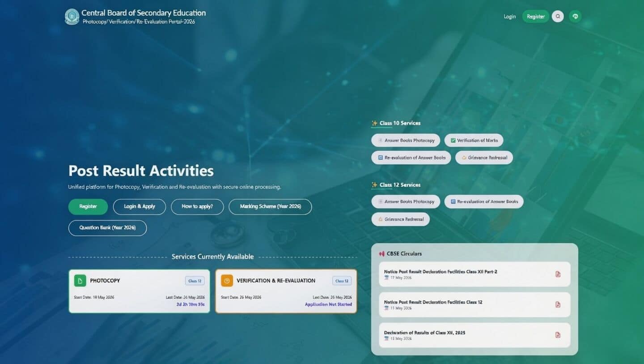Select Re-evaluation of Answer Books under Class 10
The image size is (644, 364).
pos(411,158)
